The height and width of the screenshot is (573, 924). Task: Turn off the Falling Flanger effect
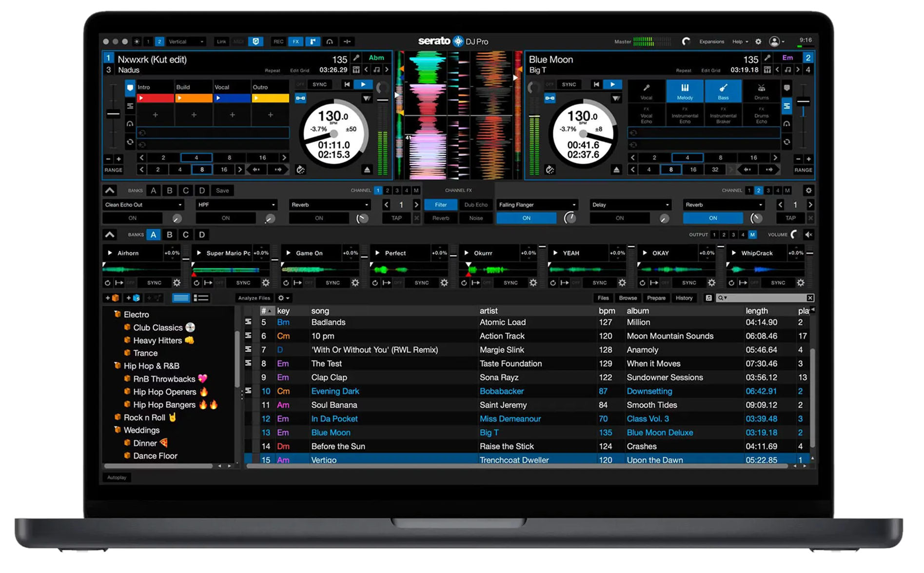[x=527, y=218]
